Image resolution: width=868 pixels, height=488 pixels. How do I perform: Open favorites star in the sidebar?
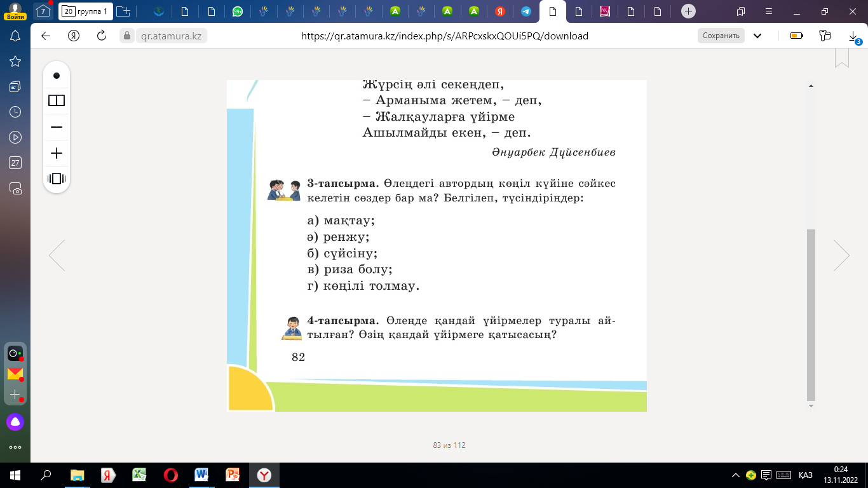click(15, 61)
